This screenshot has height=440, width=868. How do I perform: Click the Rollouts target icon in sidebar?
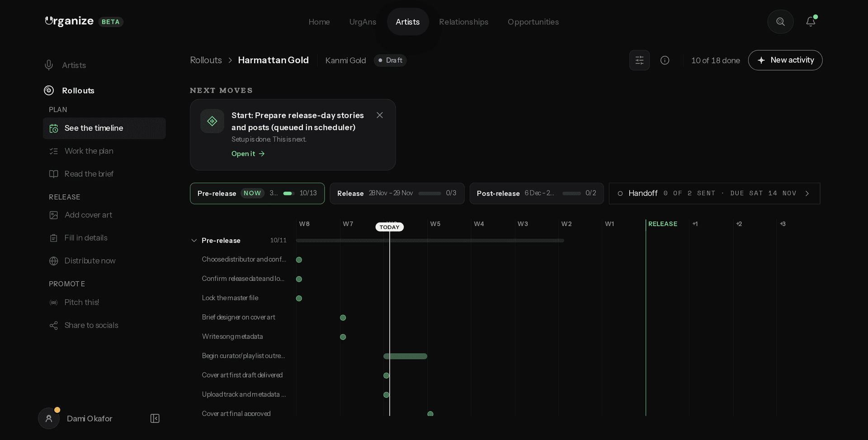49,90
